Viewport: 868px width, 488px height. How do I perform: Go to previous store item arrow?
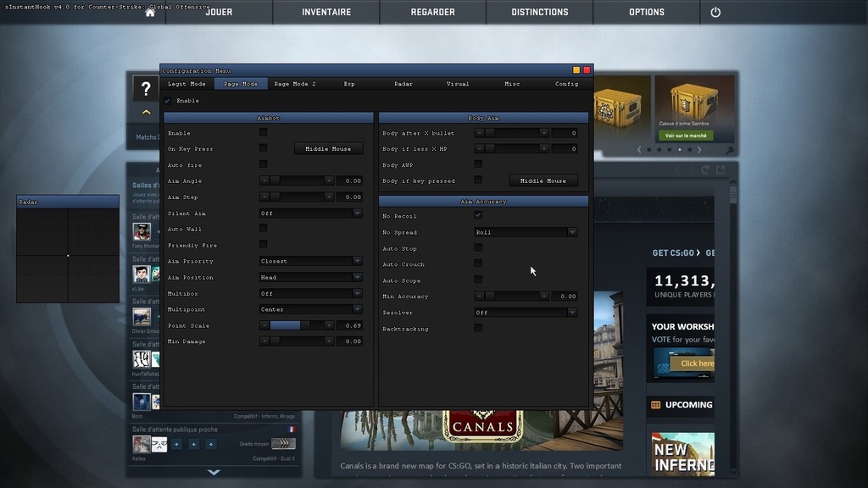639,149
